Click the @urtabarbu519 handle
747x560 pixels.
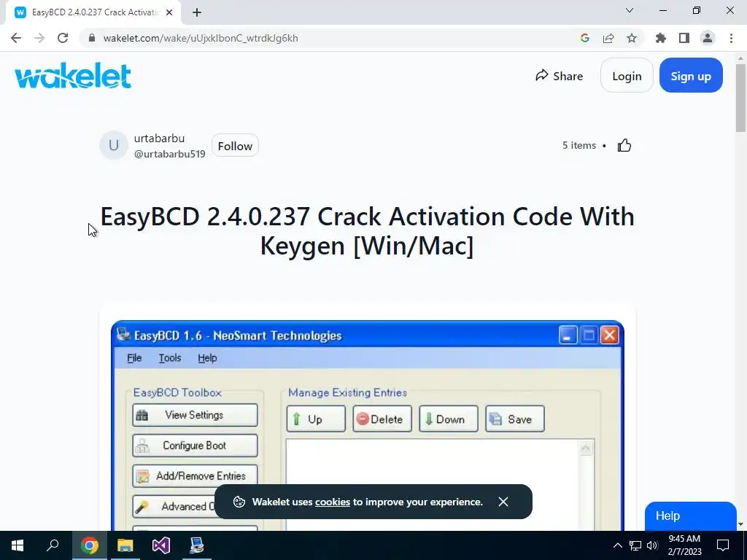169,154
